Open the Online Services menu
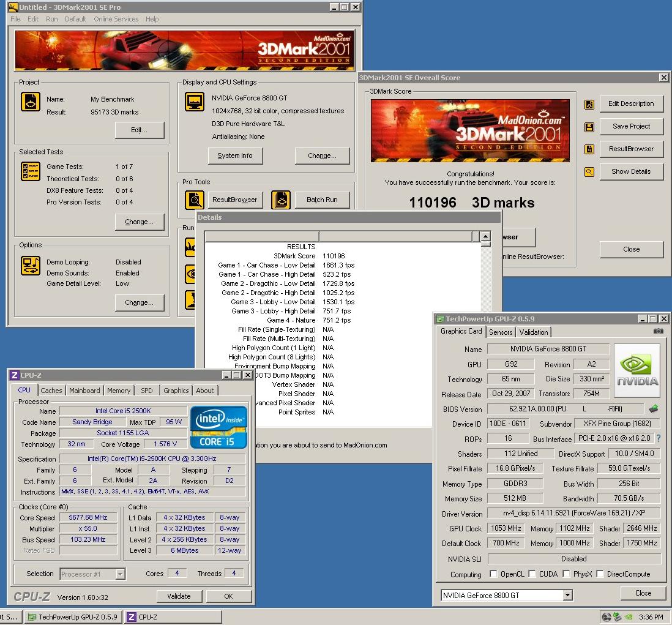 [116, 19]
